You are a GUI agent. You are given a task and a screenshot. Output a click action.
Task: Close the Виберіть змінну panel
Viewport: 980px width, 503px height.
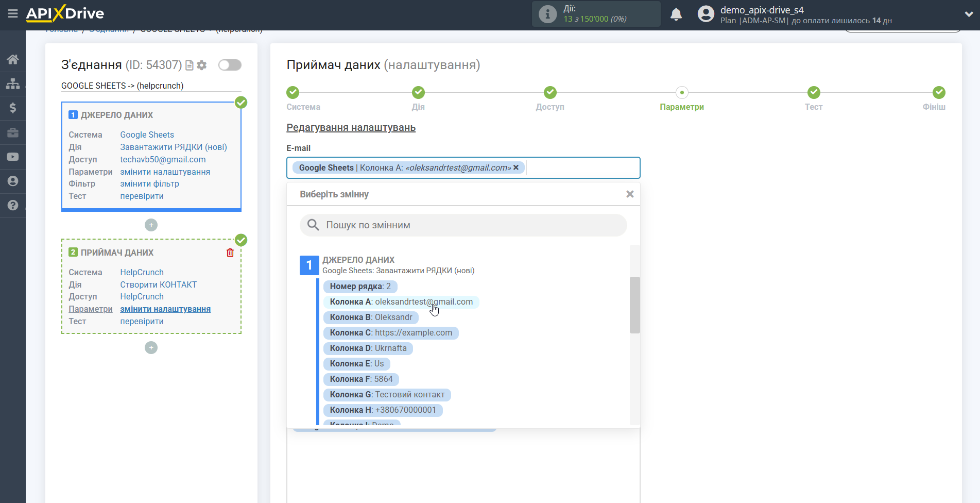pyautogui.click(x=630, y=194)
